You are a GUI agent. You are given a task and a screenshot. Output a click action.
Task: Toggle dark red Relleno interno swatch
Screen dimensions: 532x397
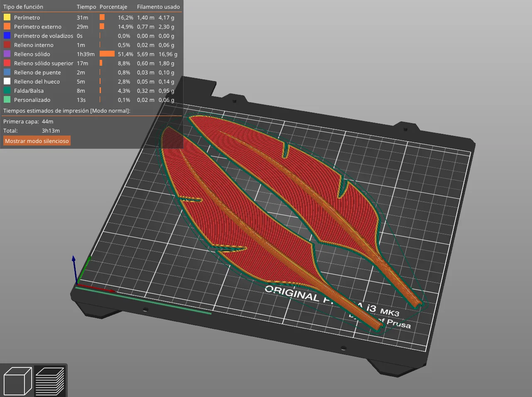pos(7,45)
